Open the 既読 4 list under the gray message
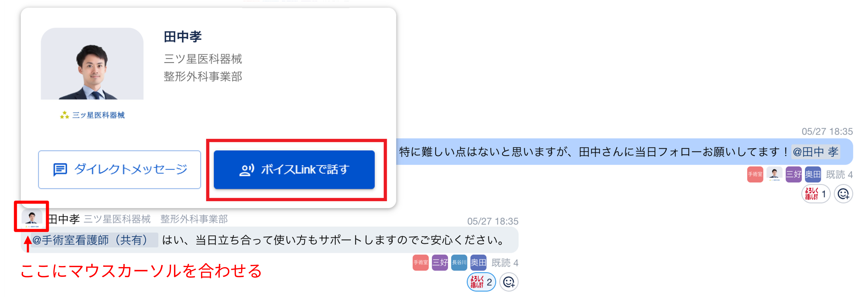The height and width of the screenshot is (300, 868). pyautogui.click(x=505, y=263)
